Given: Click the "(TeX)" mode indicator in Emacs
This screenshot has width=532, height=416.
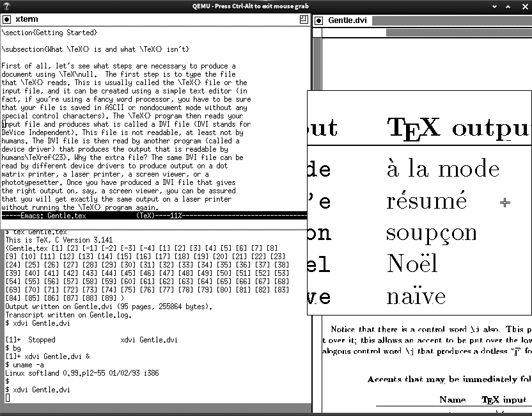Looking at the screenshot, I should tap(145, 216).
